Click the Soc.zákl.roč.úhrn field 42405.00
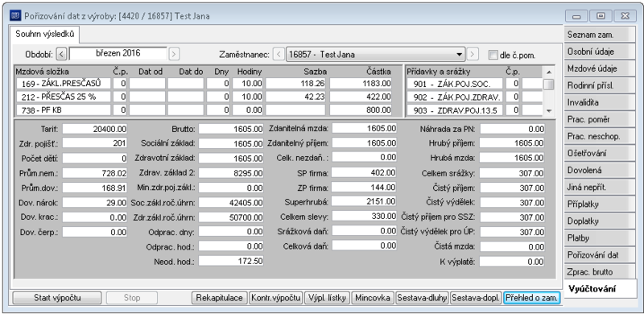Viewport: 644px width, 314px height. [x=231, y=203]
